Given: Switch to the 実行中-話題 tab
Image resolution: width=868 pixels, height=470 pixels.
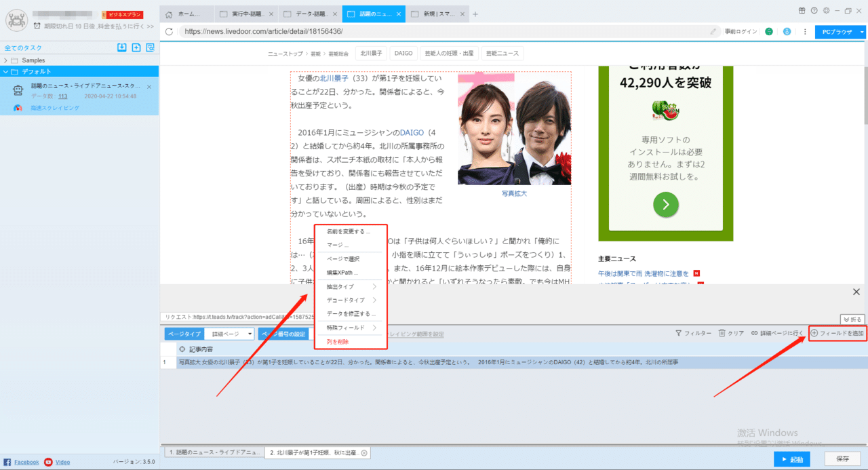Looking at the screenshot, I should pos(247,14).
